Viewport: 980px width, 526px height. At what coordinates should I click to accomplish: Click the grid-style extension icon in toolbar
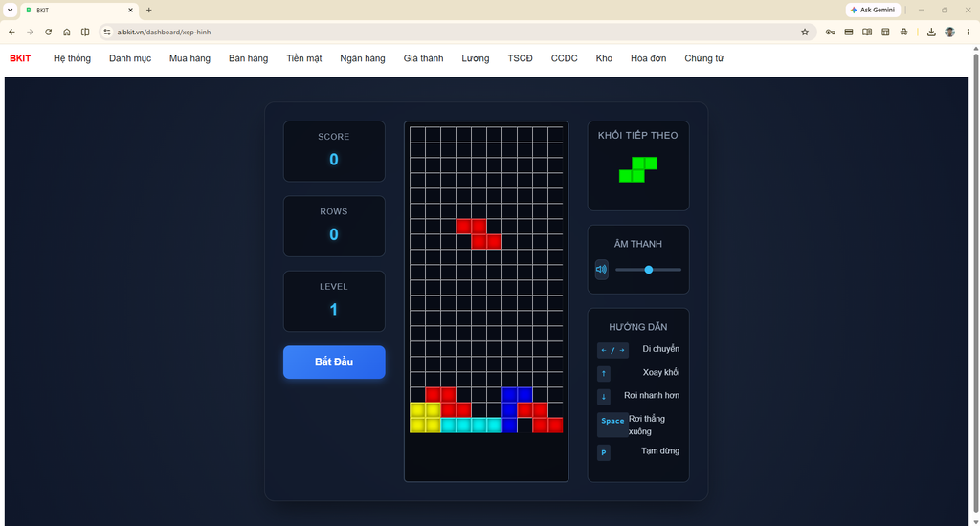885,32
